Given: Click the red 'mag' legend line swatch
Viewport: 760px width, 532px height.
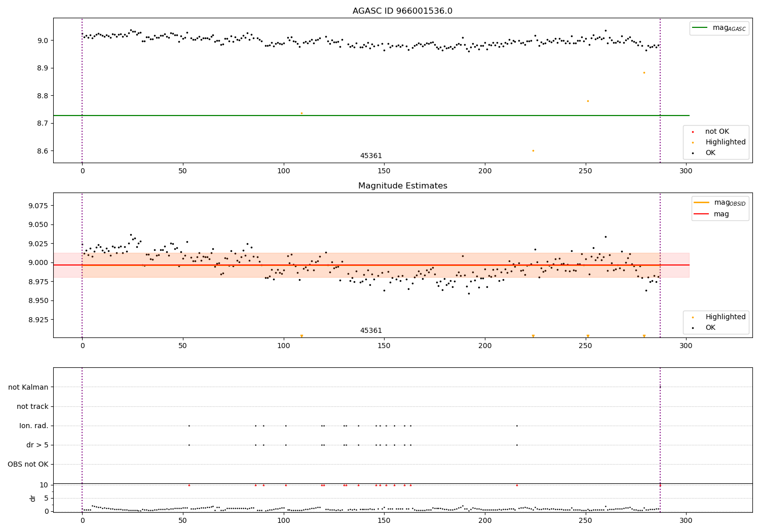Looking at the screenshot, I should click(x=702, y=214).
